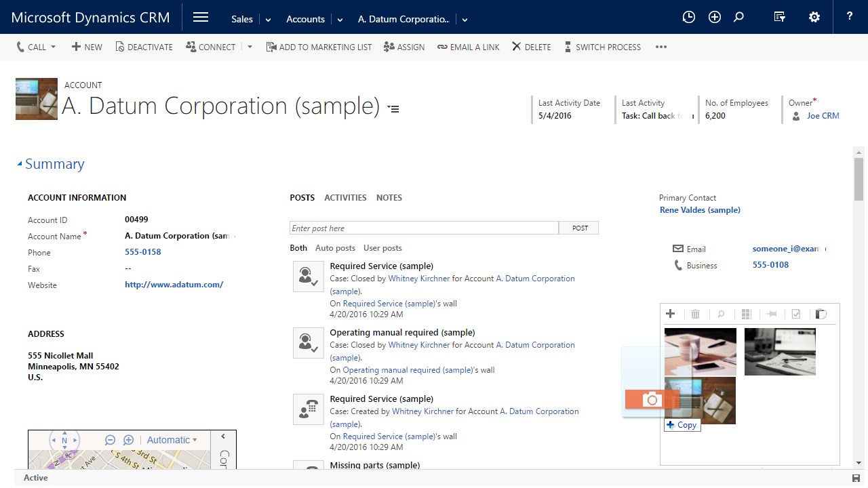Zoom out on the map
868x488 pixels.
coord(110,440)
